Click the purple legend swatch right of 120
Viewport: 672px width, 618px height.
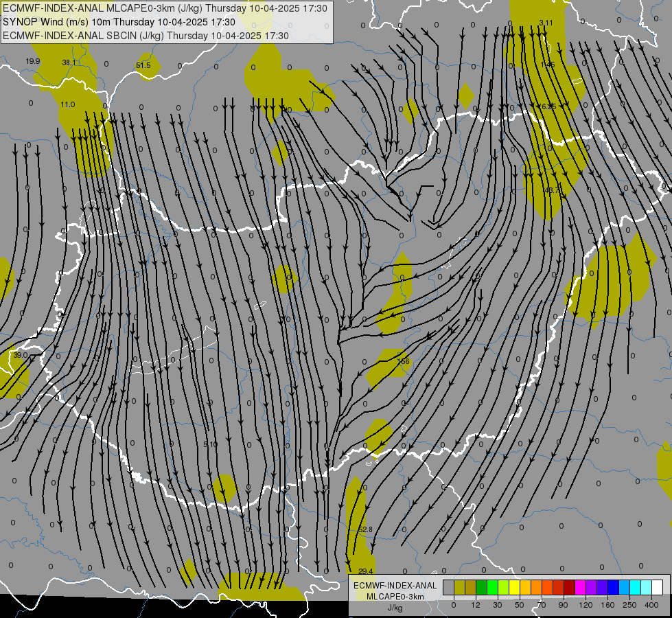click(592, 587)
